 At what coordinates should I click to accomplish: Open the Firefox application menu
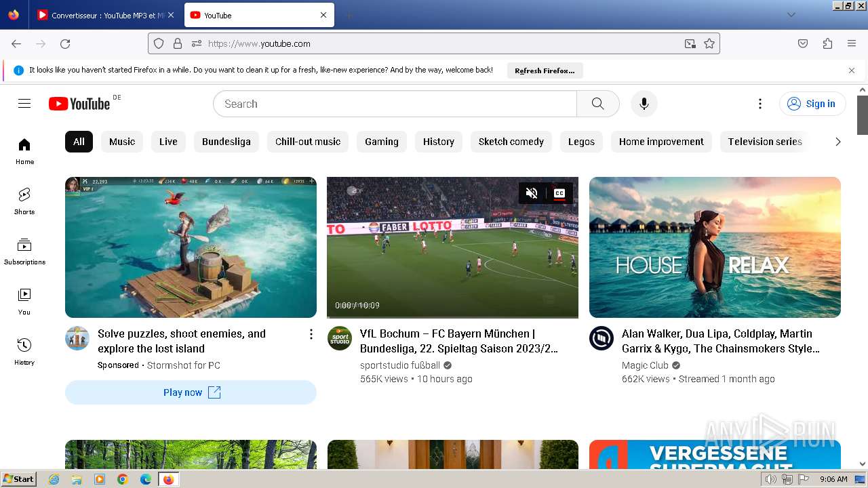pyautogui.click(x=852, y=43)
